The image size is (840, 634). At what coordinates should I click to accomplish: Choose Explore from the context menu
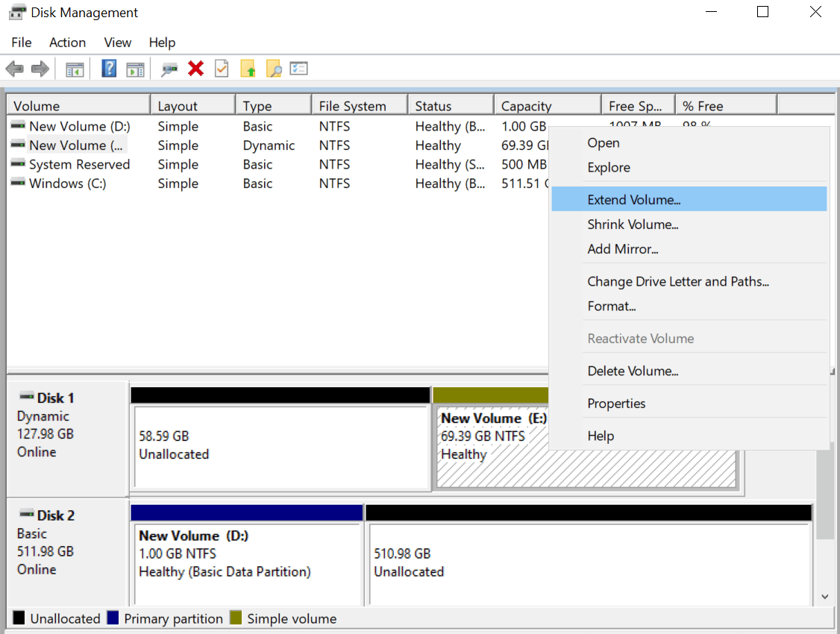click(689, 168)
